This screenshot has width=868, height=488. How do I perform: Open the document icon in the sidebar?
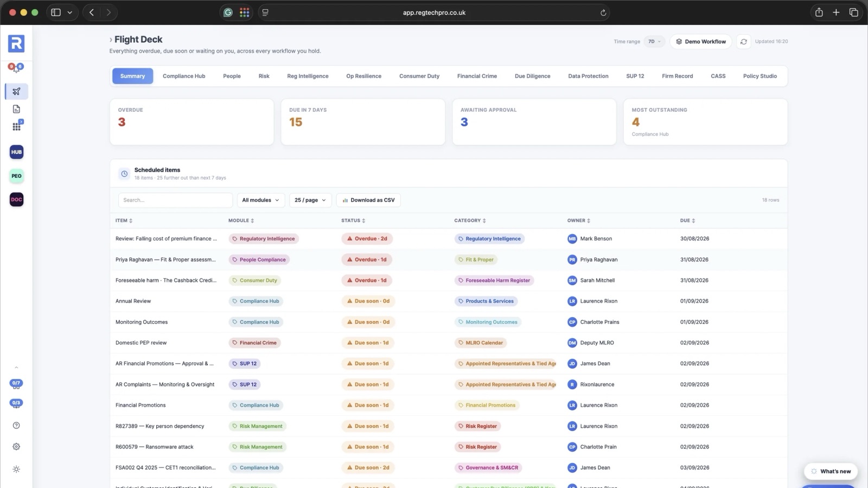pyautogui.click(x=16, y=109)
